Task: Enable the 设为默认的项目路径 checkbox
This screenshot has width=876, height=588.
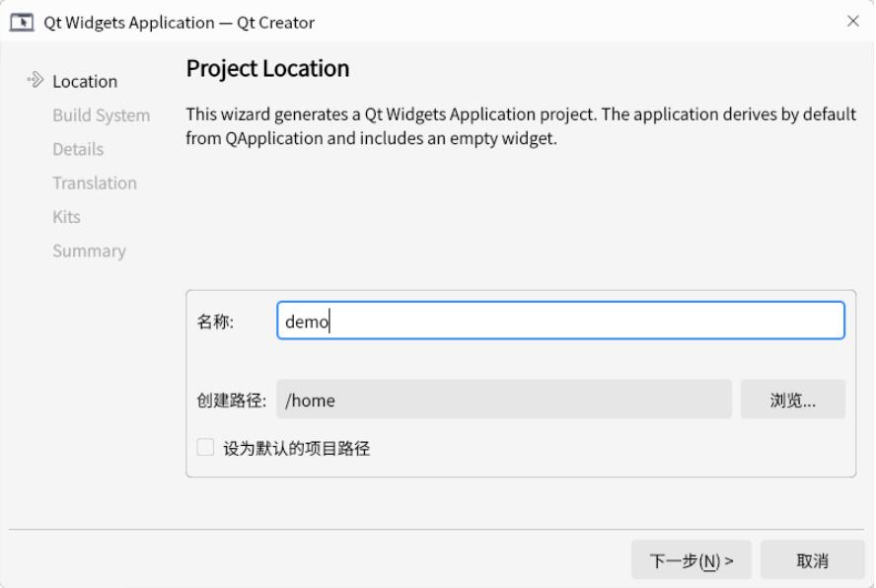Action: [204, 447]
